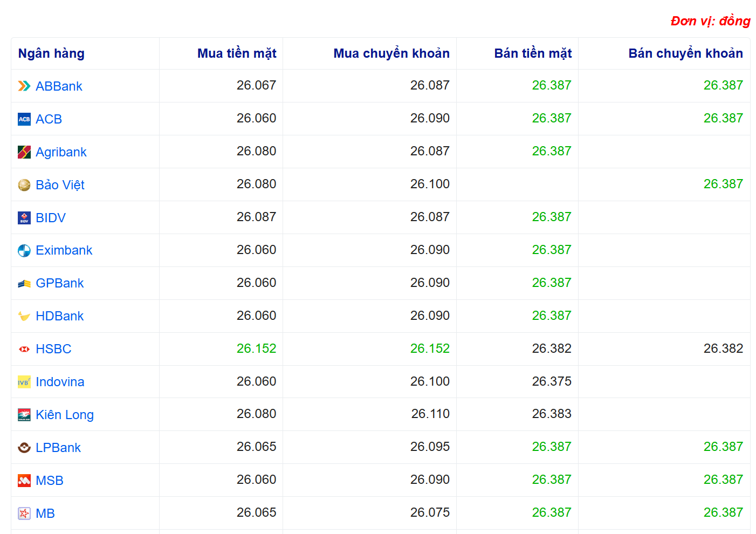Image resolution: width=756 pixels, height=534 pixels.
Task: Open the GPBank link
Action: coord(59,283)
